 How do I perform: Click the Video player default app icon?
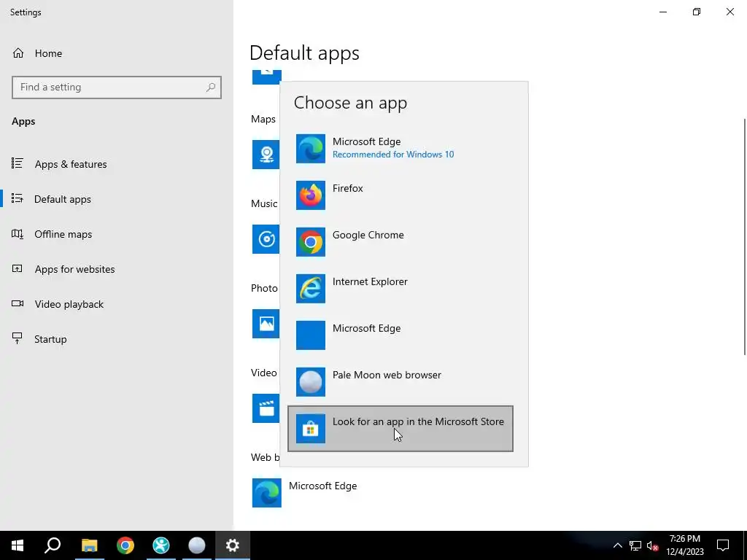coord(266,408)
